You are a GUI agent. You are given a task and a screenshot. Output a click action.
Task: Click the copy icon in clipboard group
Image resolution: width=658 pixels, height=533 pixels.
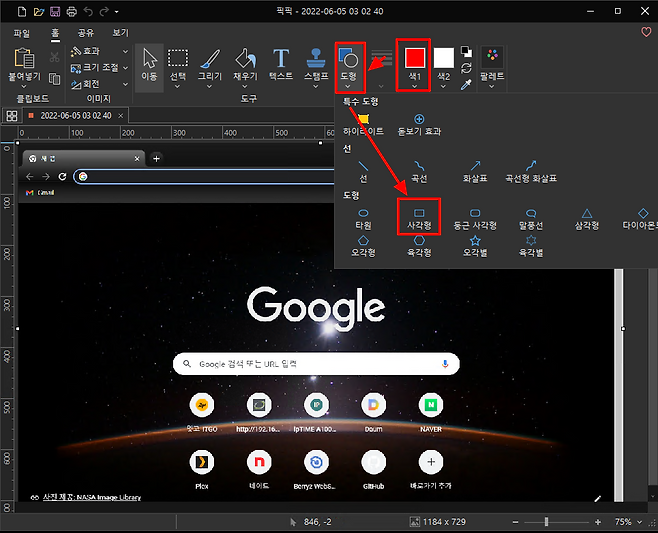(54, 79)
